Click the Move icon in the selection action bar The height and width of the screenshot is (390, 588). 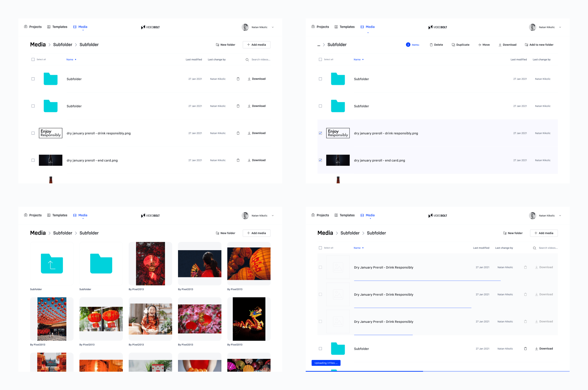pyautogui.click(x=479, y=45)
